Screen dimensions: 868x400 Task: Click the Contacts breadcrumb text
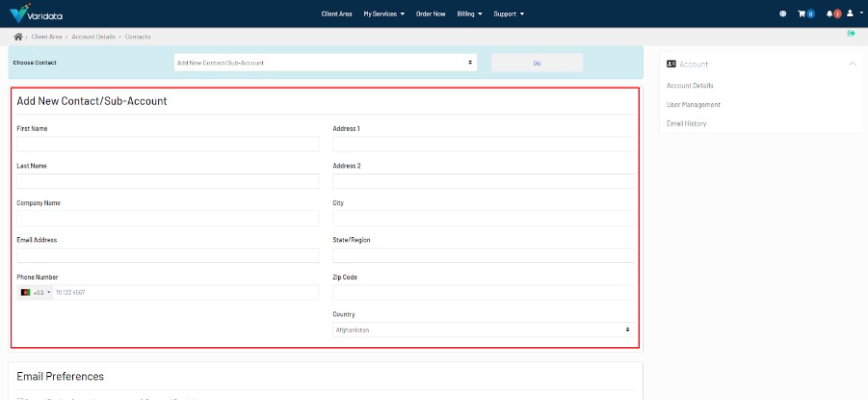tap(138, 37)
